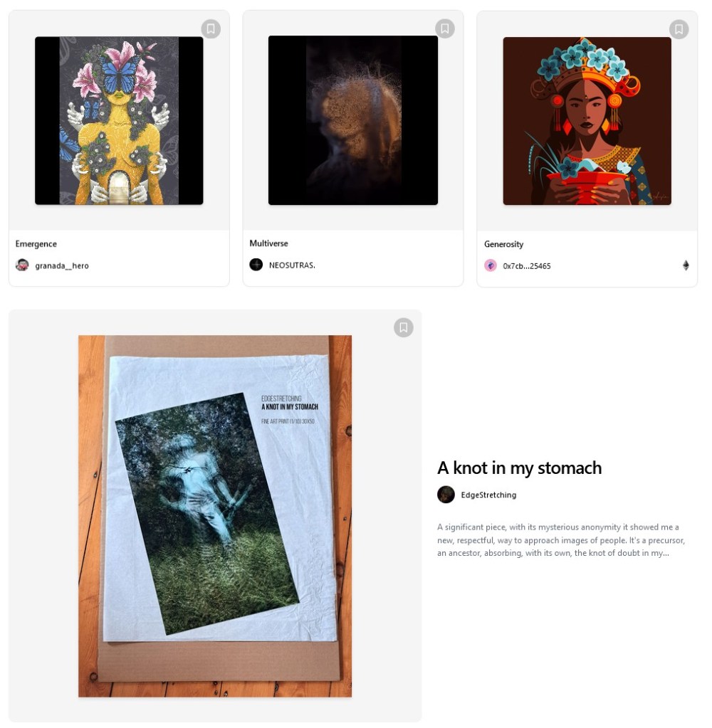Screen dimensions: 712x728
Task: Visit EdgeStretching artist name link
Action: 488,495
